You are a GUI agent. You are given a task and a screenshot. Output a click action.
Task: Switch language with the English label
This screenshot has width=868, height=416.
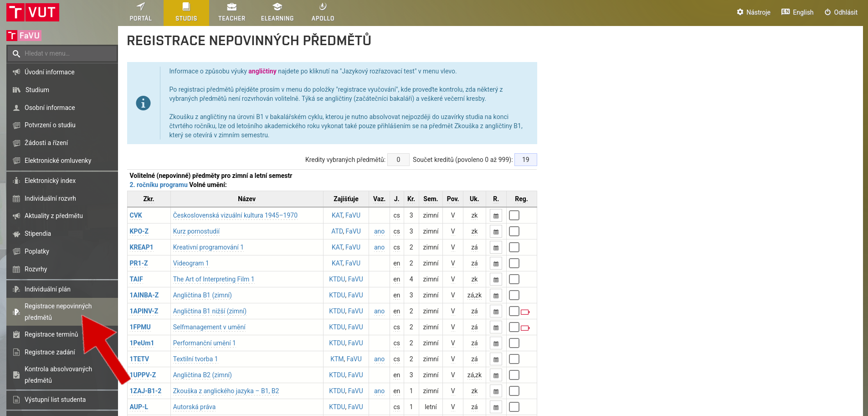pyautogui.click(x=803, y=12)
